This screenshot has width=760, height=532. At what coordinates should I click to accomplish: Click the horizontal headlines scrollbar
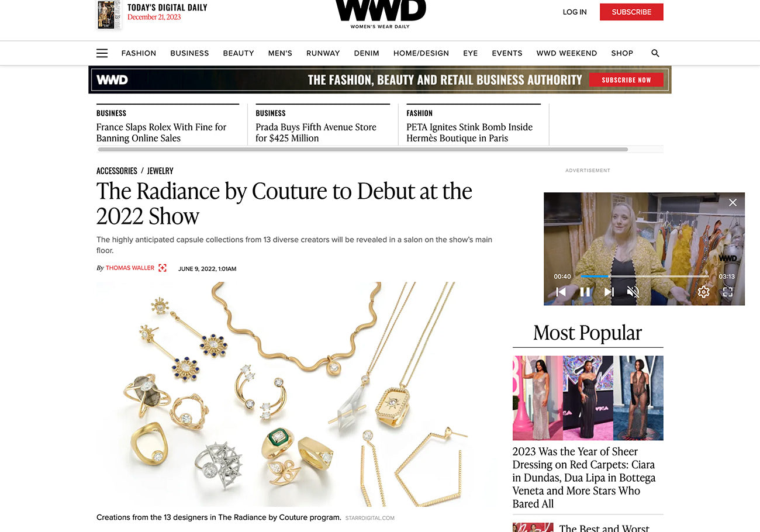[362, 150]
